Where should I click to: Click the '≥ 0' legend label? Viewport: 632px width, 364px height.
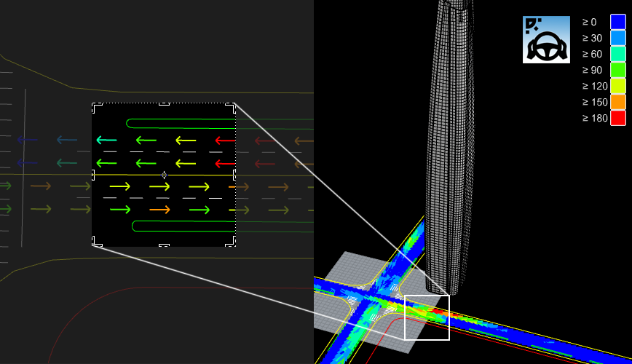pyautogui.click(x=589, y=22)
